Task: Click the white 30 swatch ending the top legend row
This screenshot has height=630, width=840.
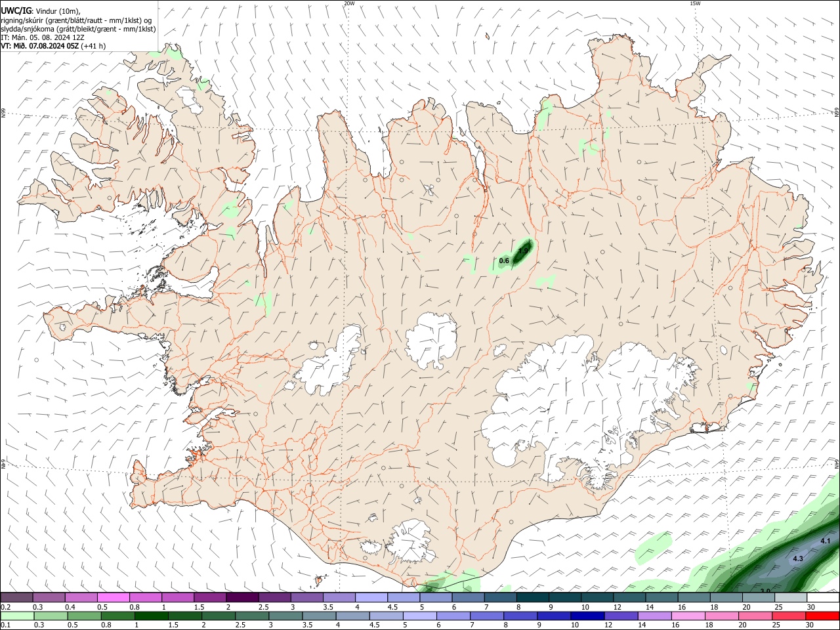Action: click(822, 598)
